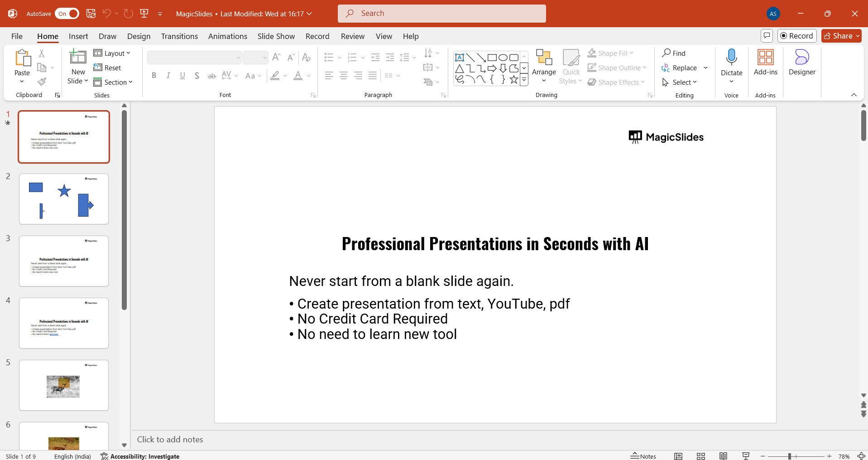This screenshot has height=460, width=868.
Task: Click the Record button at top right
Action: (x=797, y=36)
